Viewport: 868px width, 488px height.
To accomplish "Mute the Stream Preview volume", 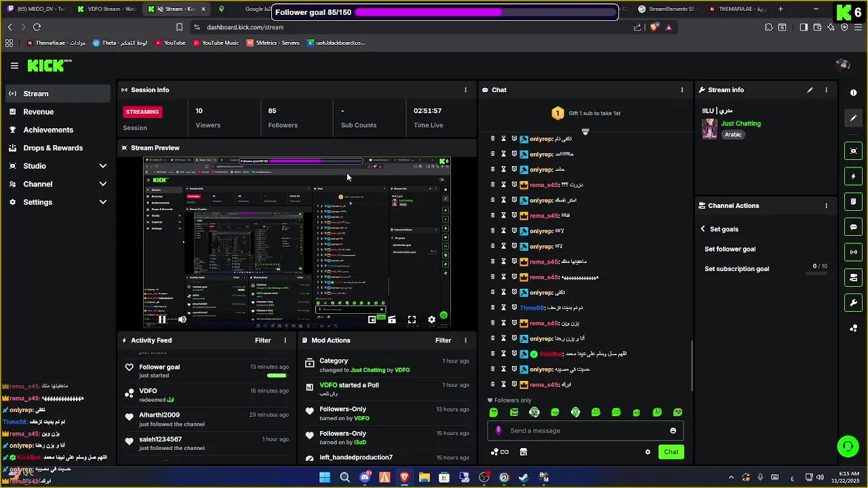I will point(182,320).
